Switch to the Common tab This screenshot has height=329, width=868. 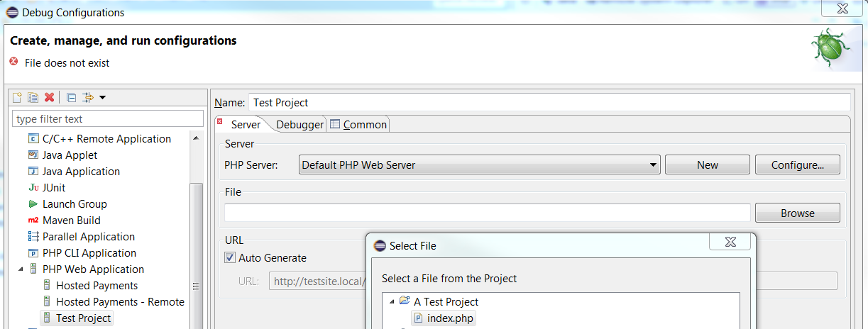(x=358, y=125)
